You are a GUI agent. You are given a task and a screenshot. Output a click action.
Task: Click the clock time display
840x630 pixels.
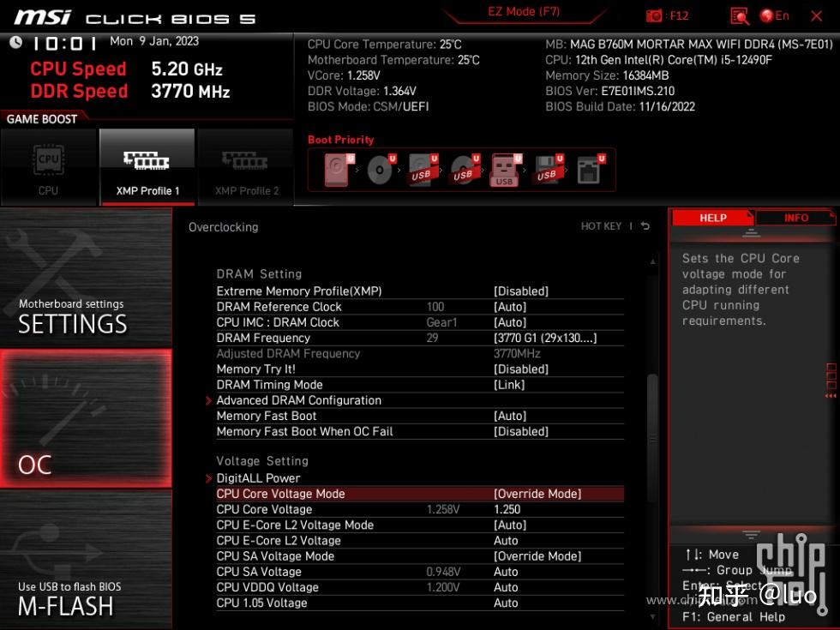tap(64, 43)
